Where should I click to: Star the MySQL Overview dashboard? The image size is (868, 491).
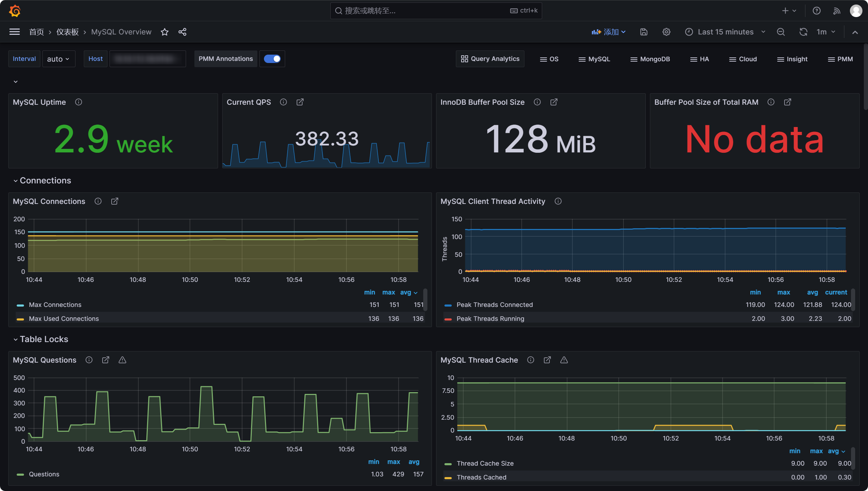click(x=165, y=32)
